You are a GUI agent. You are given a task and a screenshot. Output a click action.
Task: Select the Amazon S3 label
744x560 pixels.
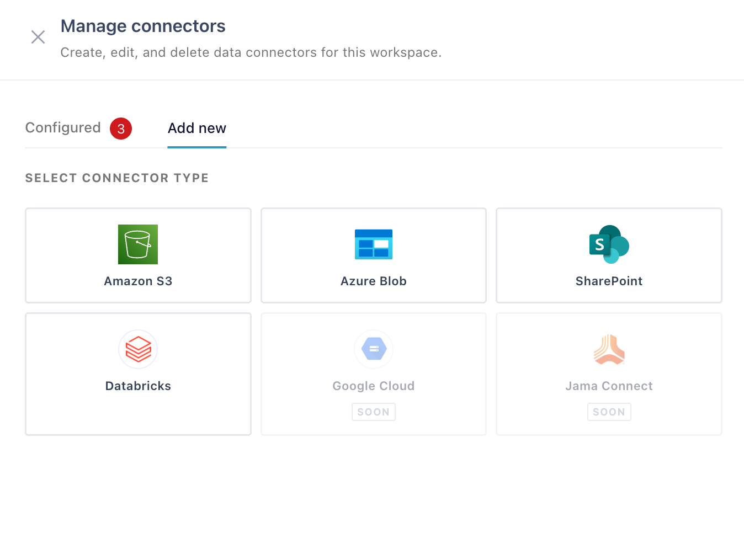coord(138,281)
